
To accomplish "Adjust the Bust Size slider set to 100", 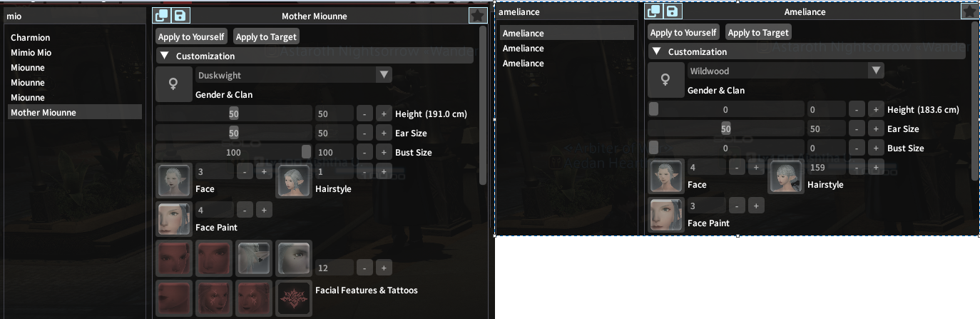I will tap(234, 152).
